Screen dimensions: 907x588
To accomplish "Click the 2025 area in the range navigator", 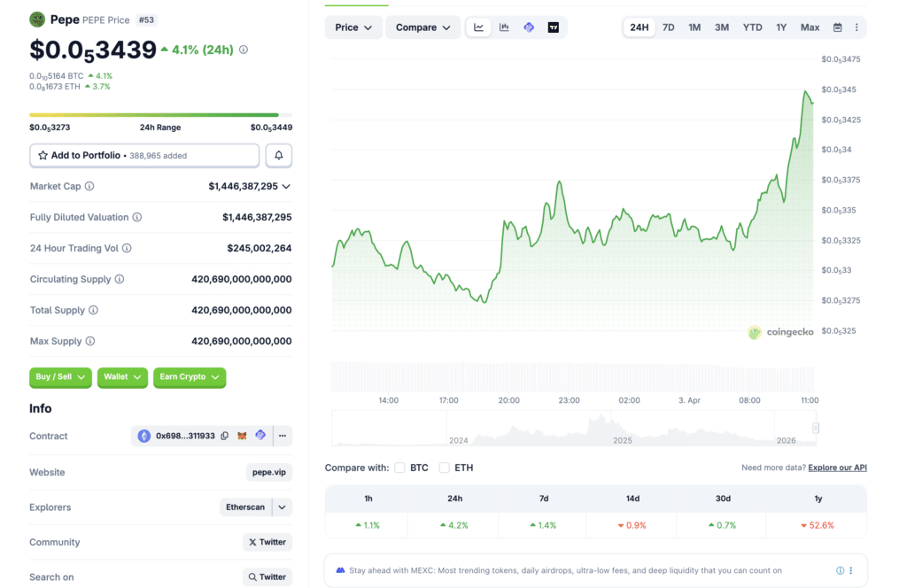I will coord(623,441).
